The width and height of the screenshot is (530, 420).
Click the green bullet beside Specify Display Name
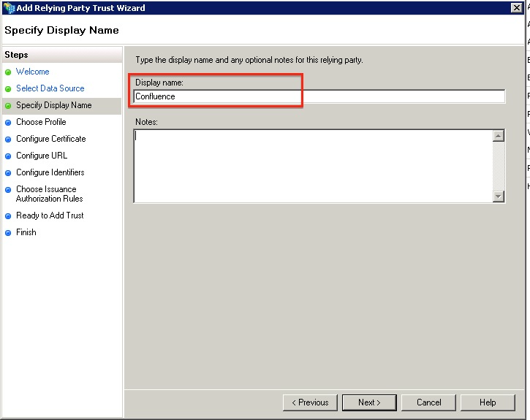[x=8, y=106]
